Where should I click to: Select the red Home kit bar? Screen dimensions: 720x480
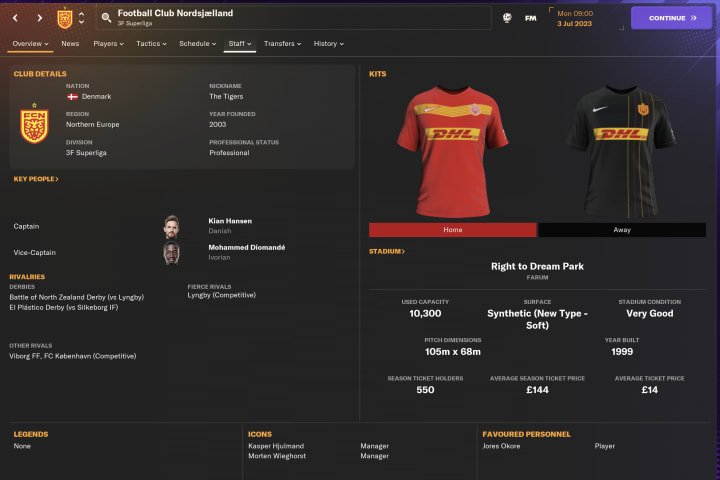453,230
